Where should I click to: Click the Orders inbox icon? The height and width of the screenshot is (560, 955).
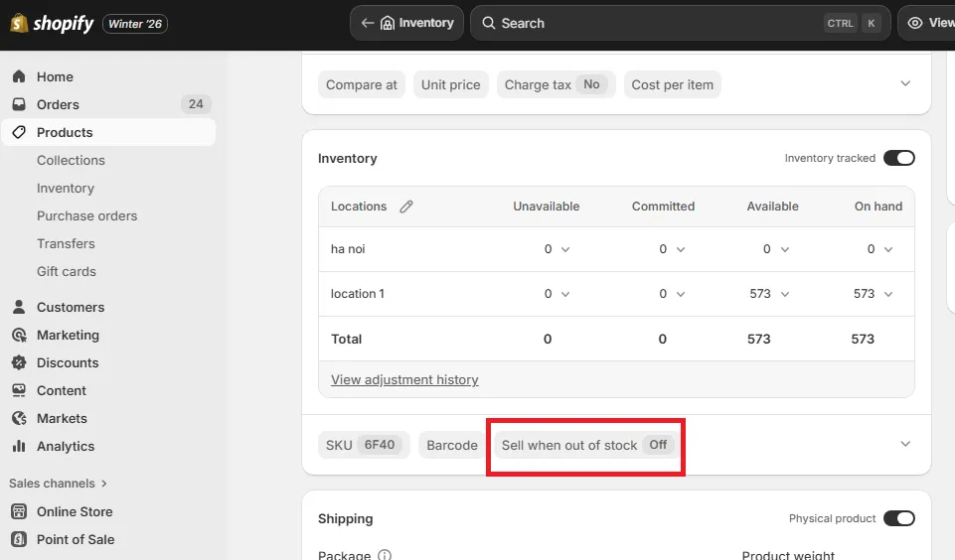19,104
